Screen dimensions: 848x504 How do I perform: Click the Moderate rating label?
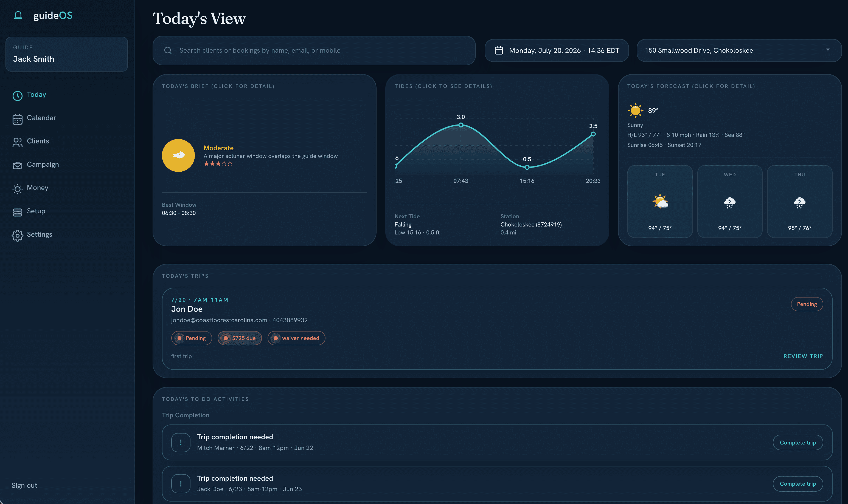pos(218,148)
